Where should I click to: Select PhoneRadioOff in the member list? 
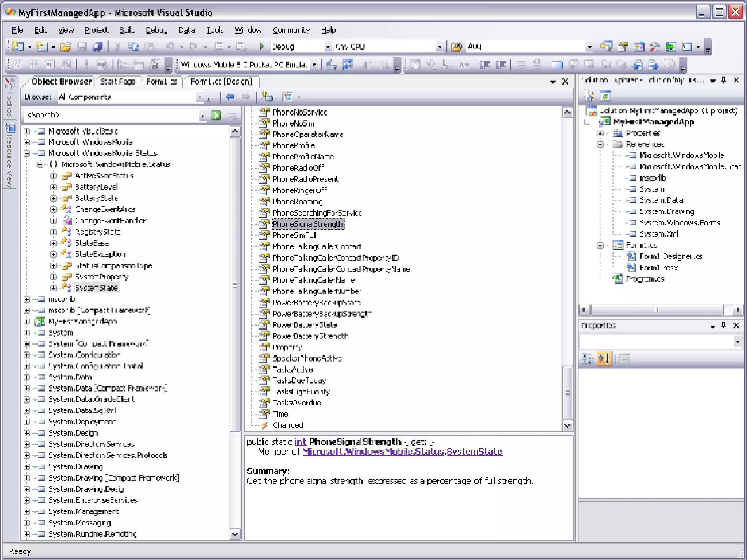pos(298,168)
